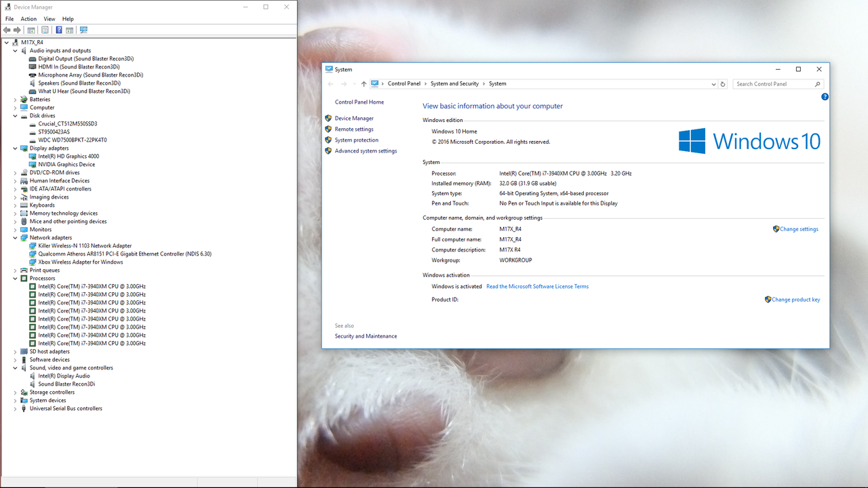Open the View menu in Device Manager
Screen dimensions: 868x488
pyautogui.click(x=50, y=19)
